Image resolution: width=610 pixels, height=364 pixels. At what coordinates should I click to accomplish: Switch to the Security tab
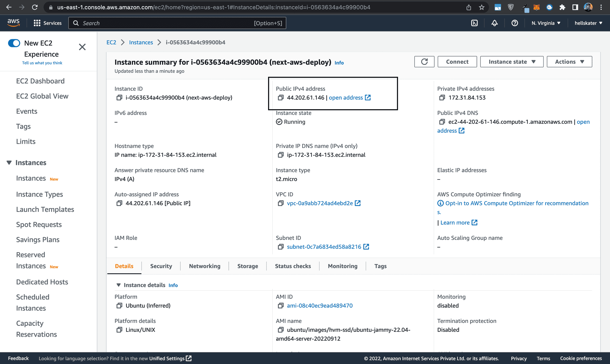tap(161, 266)
